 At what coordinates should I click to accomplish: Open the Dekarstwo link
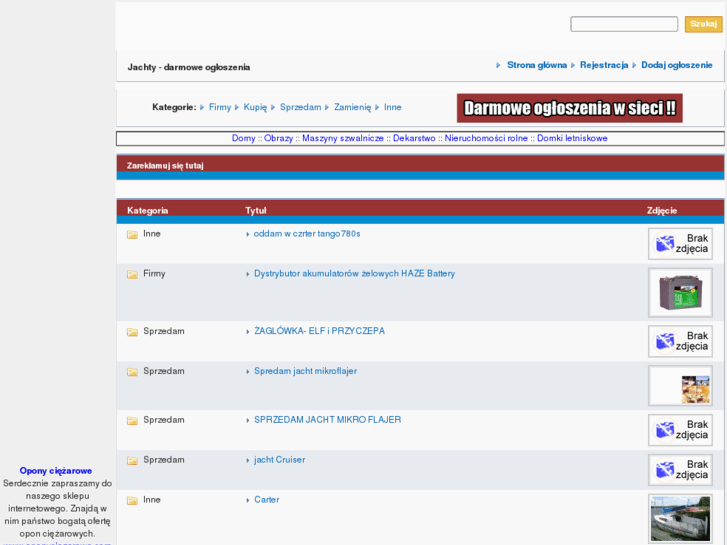click(x=414, y=138)
